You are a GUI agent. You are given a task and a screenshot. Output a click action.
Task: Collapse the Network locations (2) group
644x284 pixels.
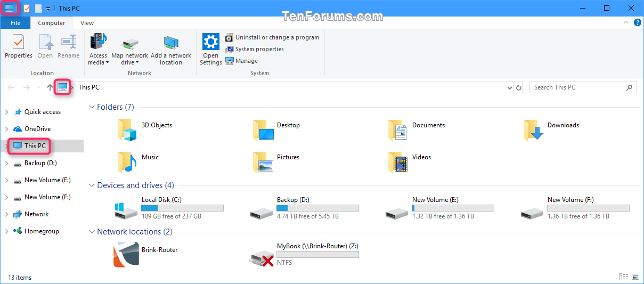point(92,232)
